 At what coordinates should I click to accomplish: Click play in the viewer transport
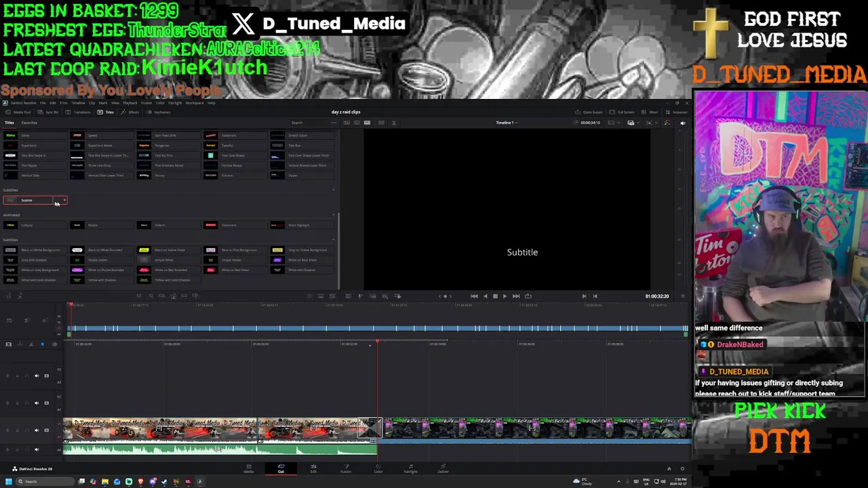[505, 296]
